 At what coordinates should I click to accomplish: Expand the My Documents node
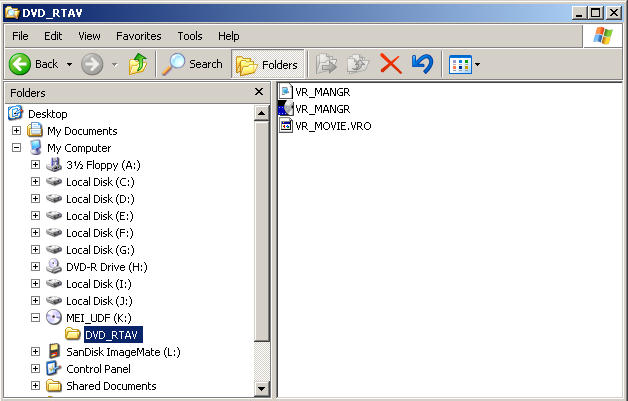[x=16, y=131]
